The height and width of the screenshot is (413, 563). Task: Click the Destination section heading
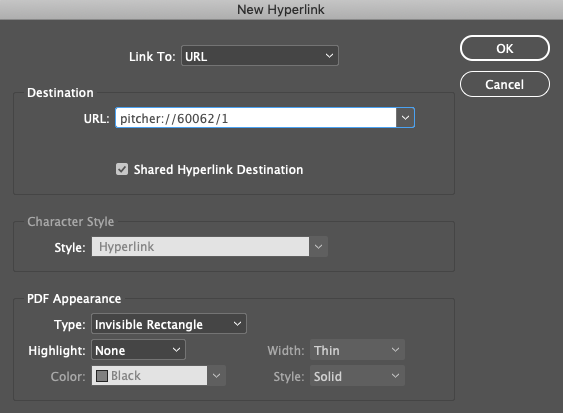point(60,93)
